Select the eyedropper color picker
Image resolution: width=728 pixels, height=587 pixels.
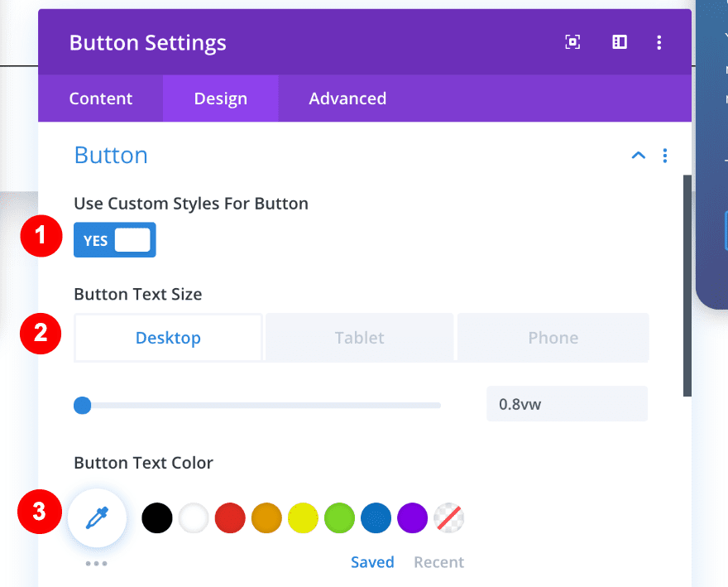[97, 517]
